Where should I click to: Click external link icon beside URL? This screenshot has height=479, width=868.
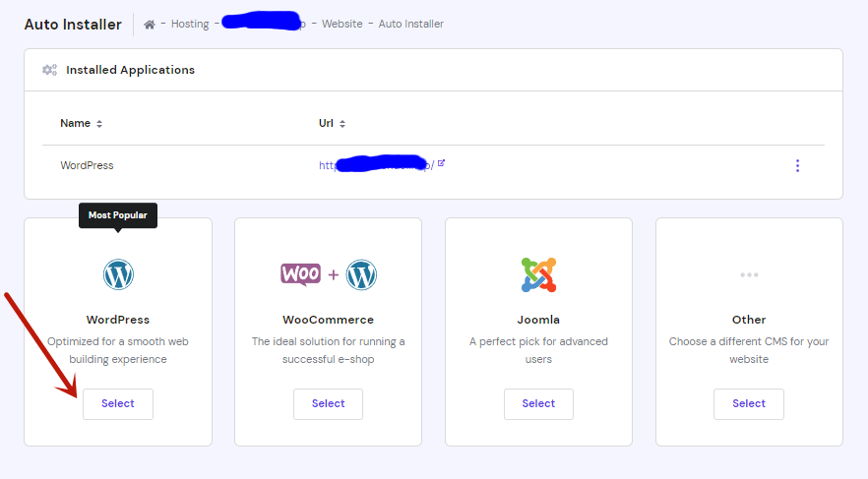click(x=441, y=163)
